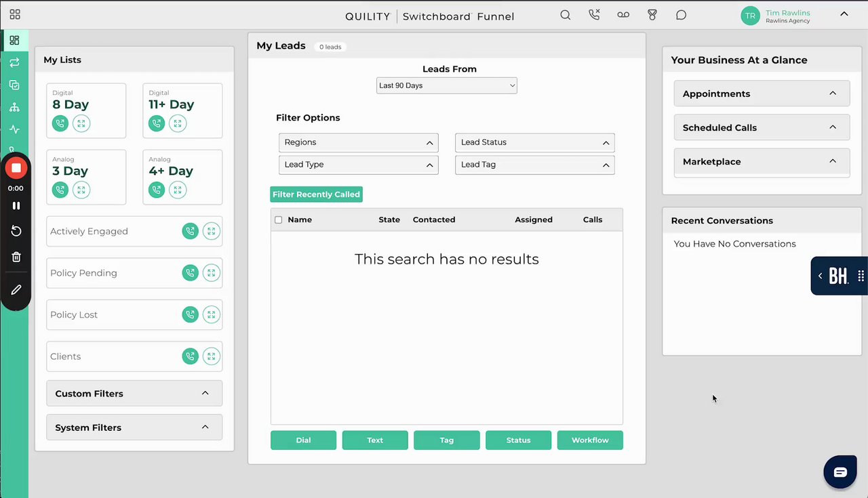This screenshot has width=868, height=498.
Task: Sort leads by Name column
Action: click(300, 220)
